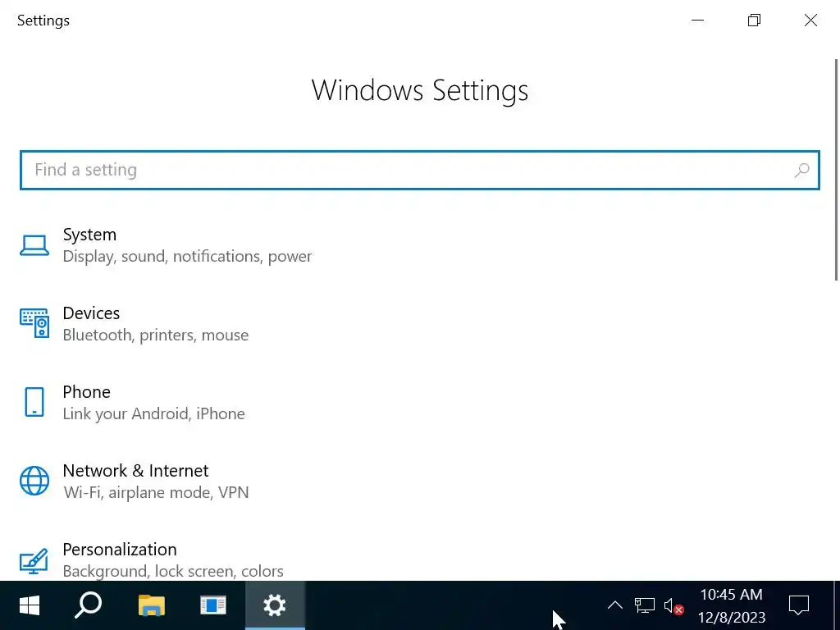Image resolution: width=840 pixels, height=630 pixels.
Task: Open the Personalization category title
Action: pyautogui.click(x=120, y=549)
